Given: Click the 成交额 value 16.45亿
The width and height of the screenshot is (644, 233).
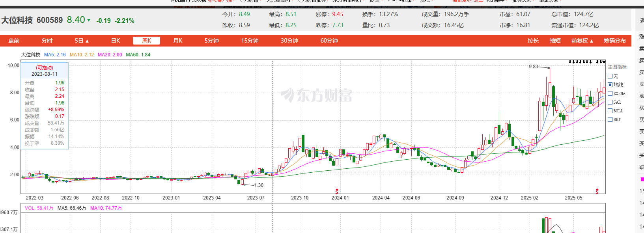Looking at the screenshot, I should coord(454,25).
